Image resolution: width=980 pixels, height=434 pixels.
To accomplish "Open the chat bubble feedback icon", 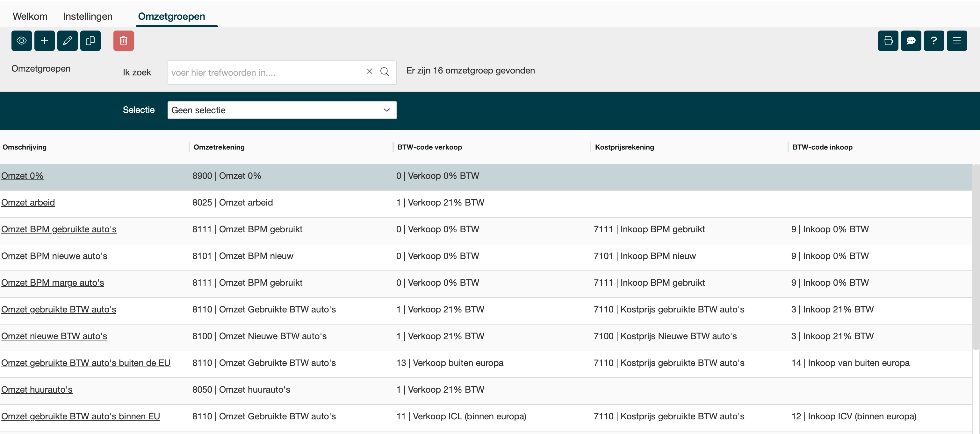I will (x=911, y=41).
